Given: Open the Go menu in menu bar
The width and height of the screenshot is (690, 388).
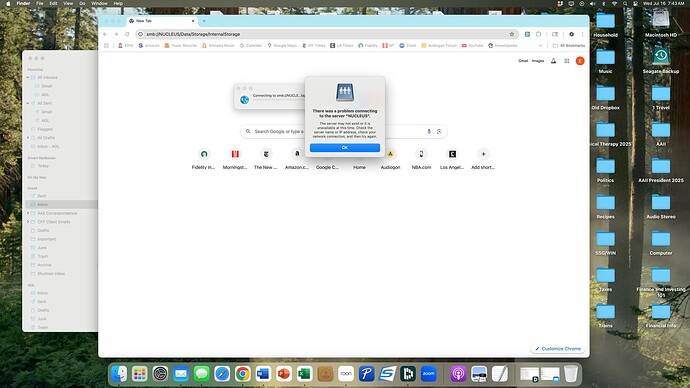Looking at the screenshot, I should click(82, 3).
